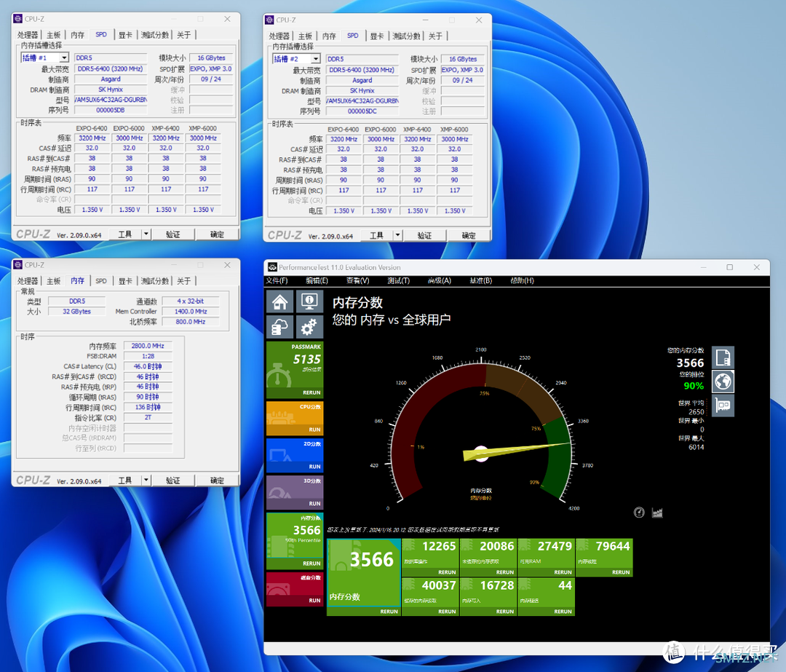Click 确定 button in CPU-Z memory window
Viewport: 786px width, 672px height.
pos(217,481)
